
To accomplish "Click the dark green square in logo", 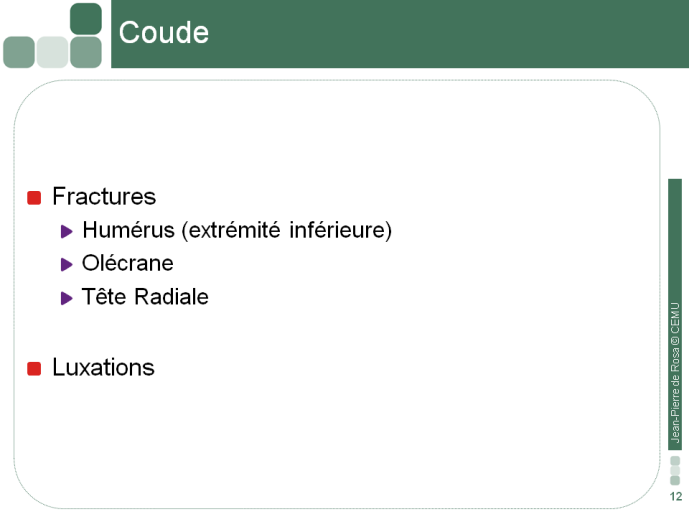I will 86,18.
